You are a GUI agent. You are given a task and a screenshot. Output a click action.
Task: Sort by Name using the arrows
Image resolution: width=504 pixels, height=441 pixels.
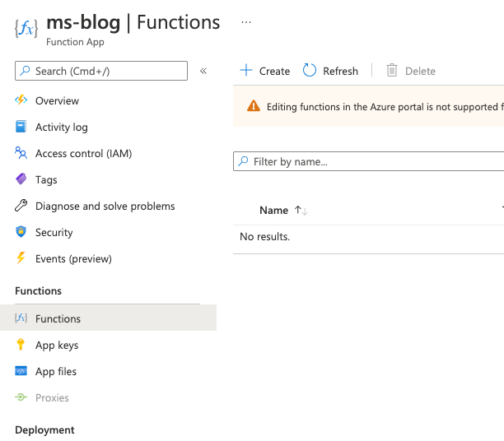(x=301, y=211)
